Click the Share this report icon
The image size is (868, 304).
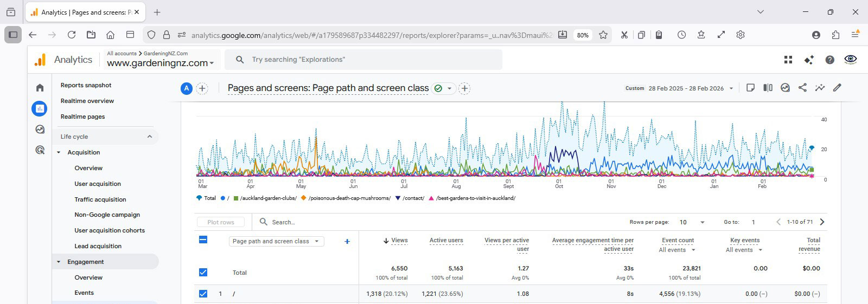click(802, 88)
